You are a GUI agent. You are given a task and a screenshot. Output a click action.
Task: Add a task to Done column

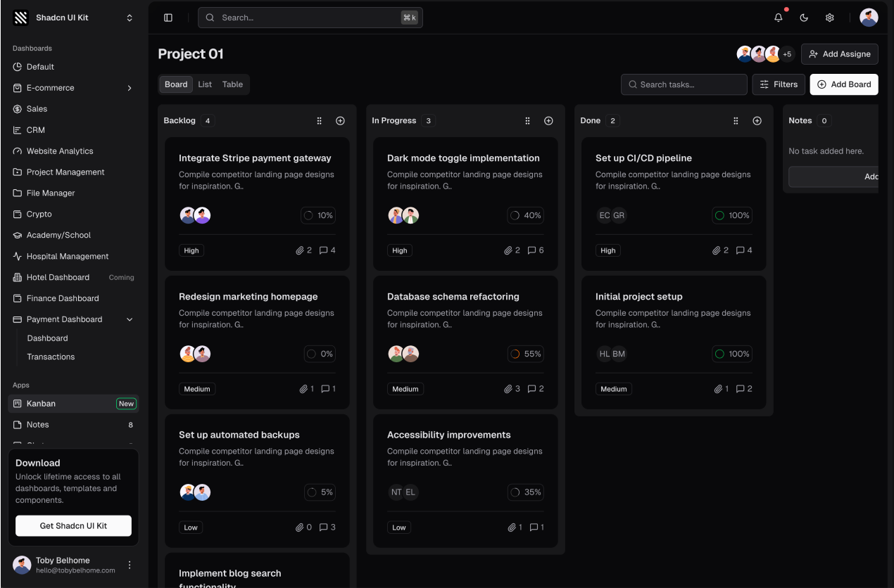tap(757, 121)
